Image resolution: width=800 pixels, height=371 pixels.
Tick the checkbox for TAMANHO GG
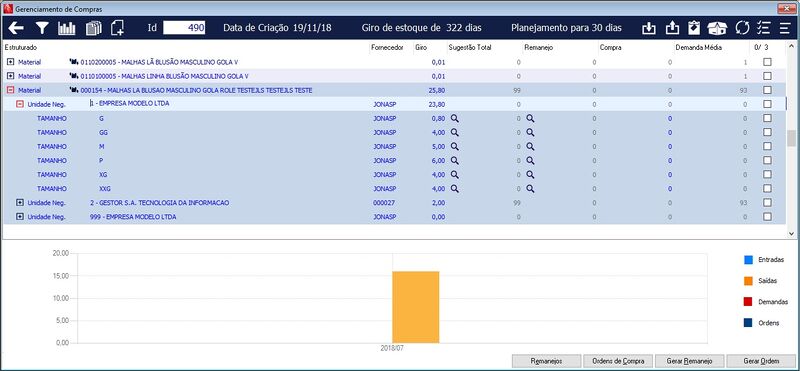(767, 132)
